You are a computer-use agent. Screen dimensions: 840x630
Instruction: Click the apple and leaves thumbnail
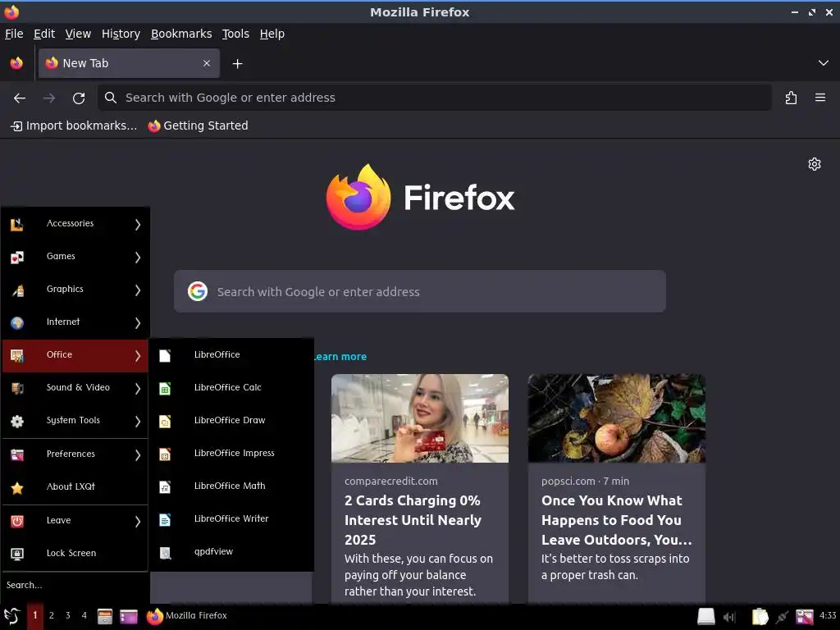[617, 418]
